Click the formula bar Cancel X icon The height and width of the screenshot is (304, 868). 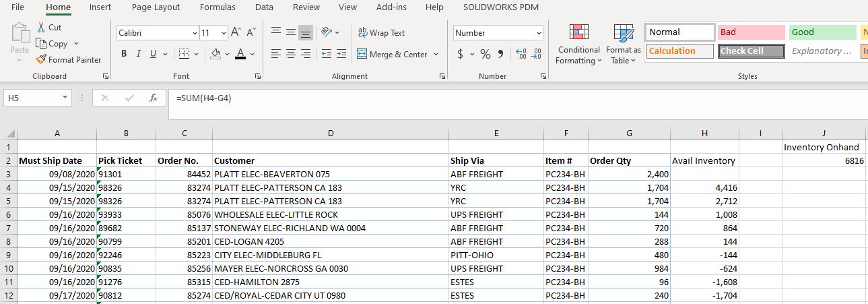pos(104,98)
